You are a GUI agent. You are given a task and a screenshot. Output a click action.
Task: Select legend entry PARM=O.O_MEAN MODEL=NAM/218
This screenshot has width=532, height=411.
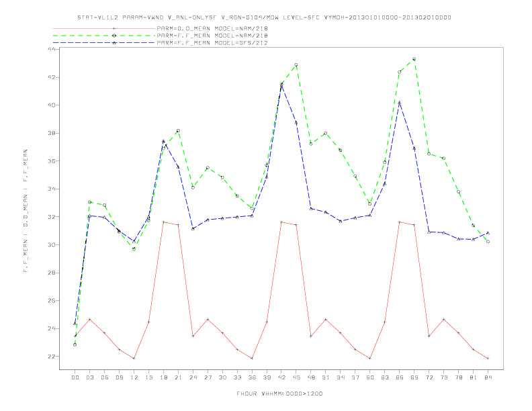(x=212, y=28)
